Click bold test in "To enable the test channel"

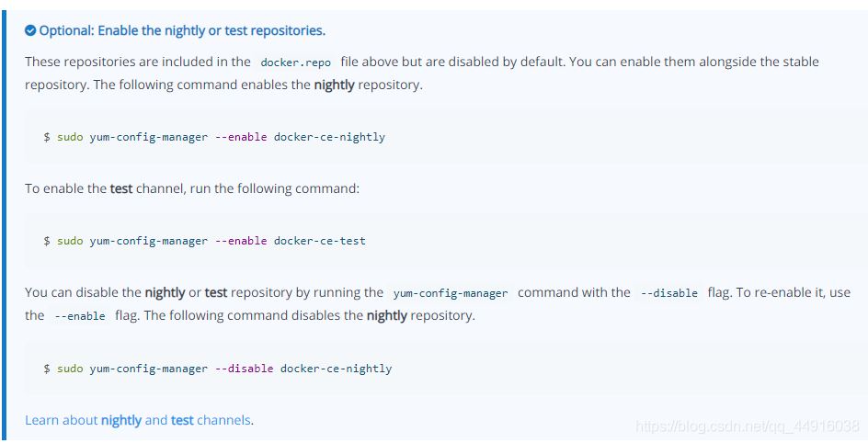(121, 188)
